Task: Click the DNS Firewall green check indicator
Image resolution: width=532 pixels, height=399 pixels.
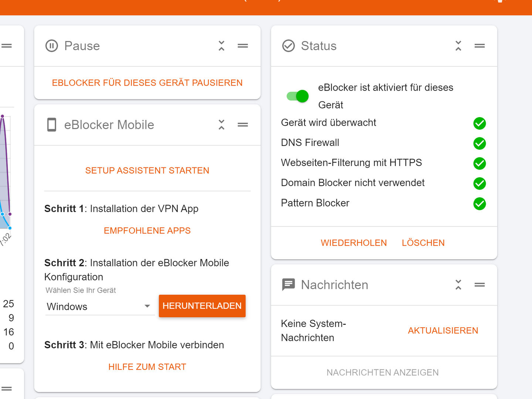Action: (x=480, y=143)
